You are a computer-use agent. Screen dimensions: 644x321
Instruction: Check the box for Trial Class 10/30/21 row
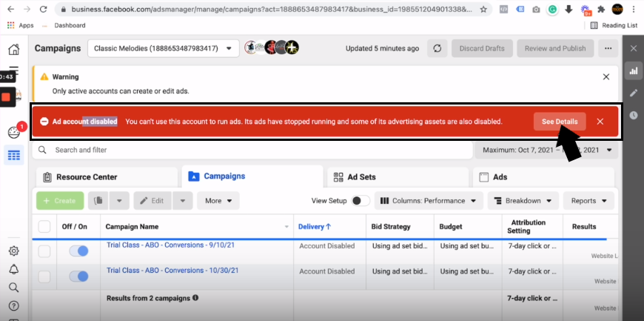point(44,277)
